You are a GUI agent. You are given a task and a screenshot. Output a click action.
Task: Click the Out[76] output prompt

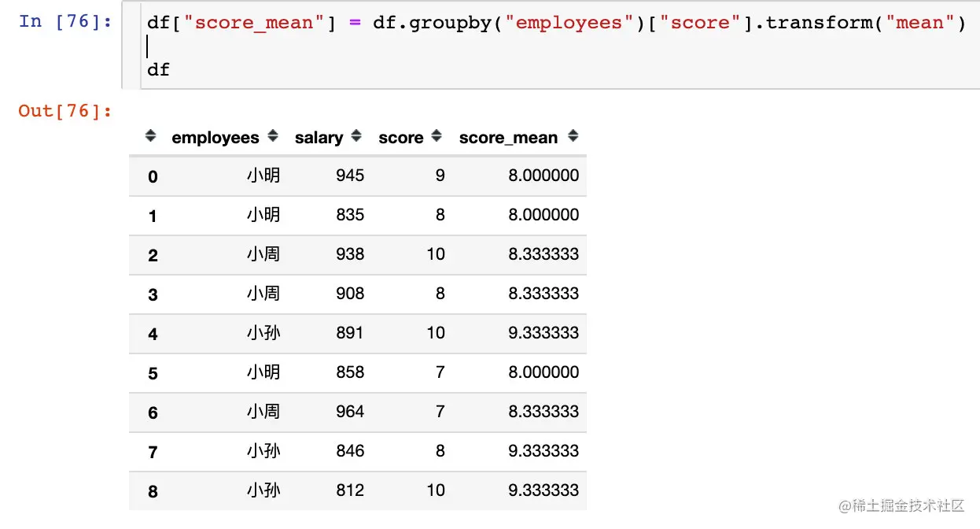[x=66, y=110]
